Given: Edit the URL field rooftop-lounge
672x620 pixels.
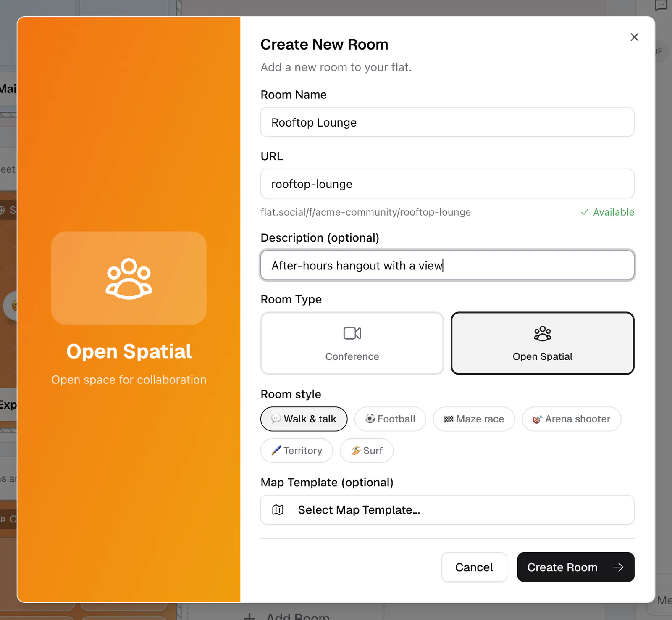Looking at the screenshot, I should point(447,184).
